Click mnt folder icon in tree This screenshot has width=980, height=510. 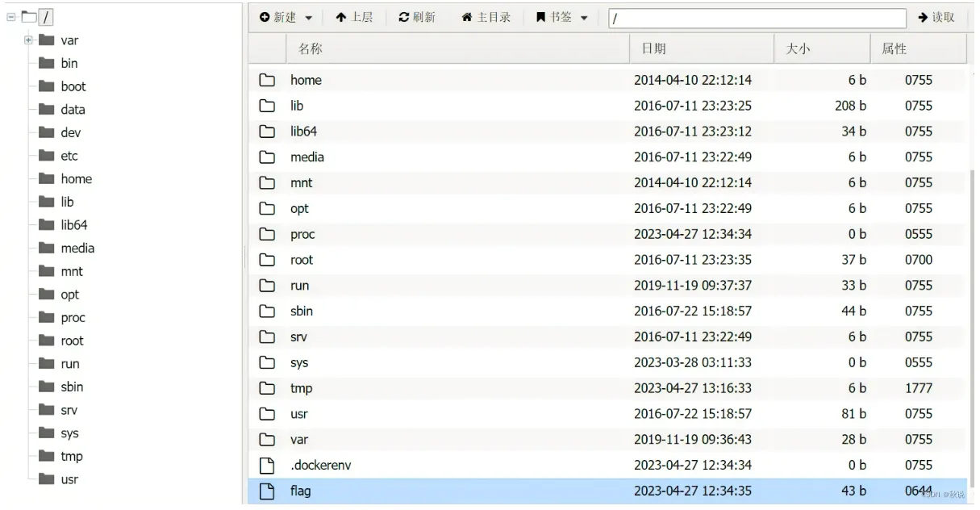tap(47, 272)
